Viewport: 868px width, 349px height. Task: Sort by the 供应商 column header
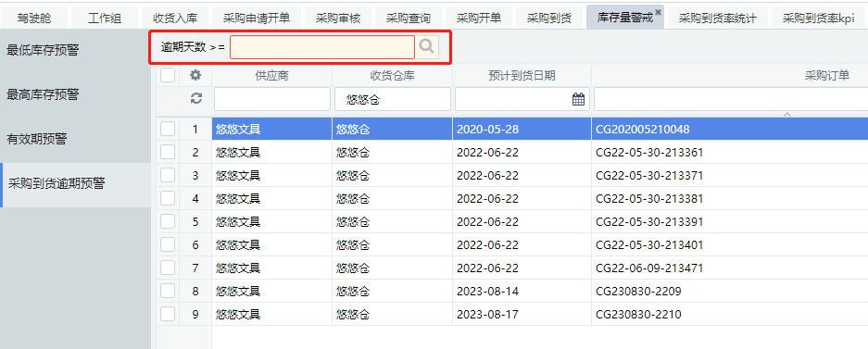tap(271, 75)
